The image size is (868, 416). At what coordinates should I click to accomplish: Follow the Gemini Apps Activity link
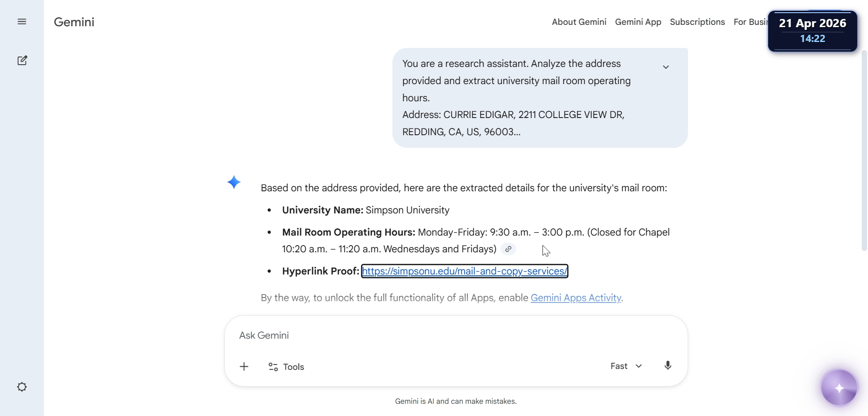[576, 298]
